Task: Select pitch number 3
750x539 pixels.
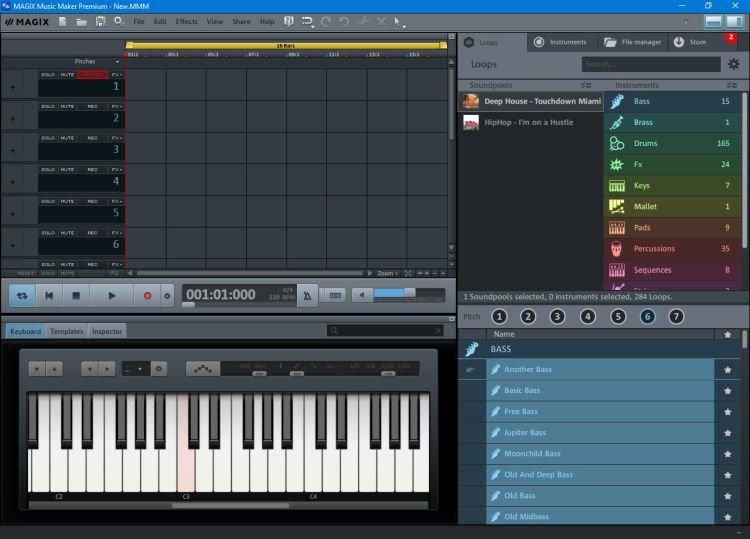Action: (x=557, y=317)
